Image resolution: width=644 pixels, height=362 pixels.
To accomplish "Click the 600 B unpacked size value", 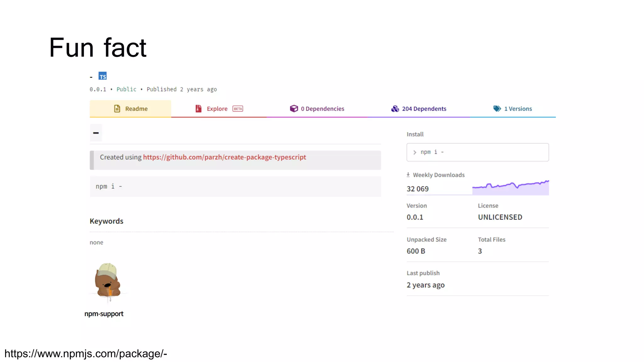I will pyautogui.click(x=416, y=251).
